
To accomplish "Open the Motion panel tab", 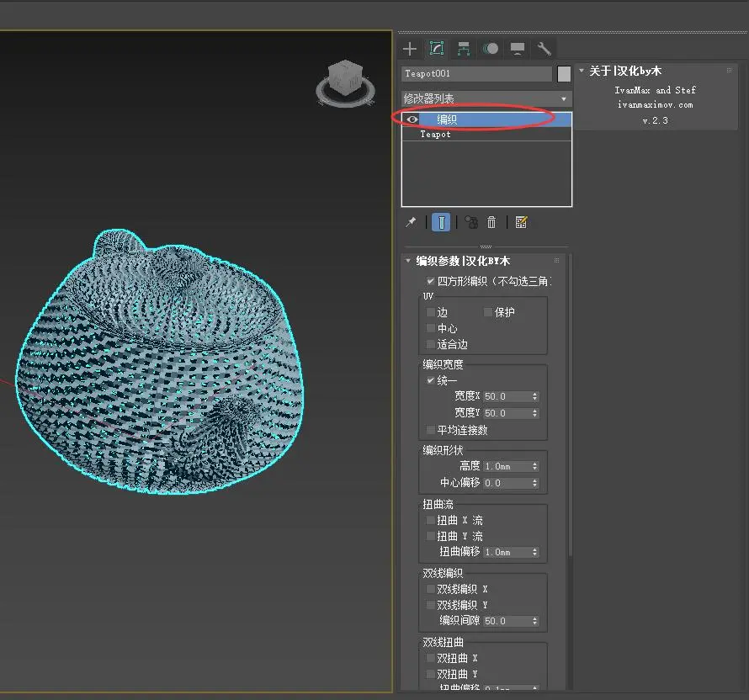I will point(491,49).
